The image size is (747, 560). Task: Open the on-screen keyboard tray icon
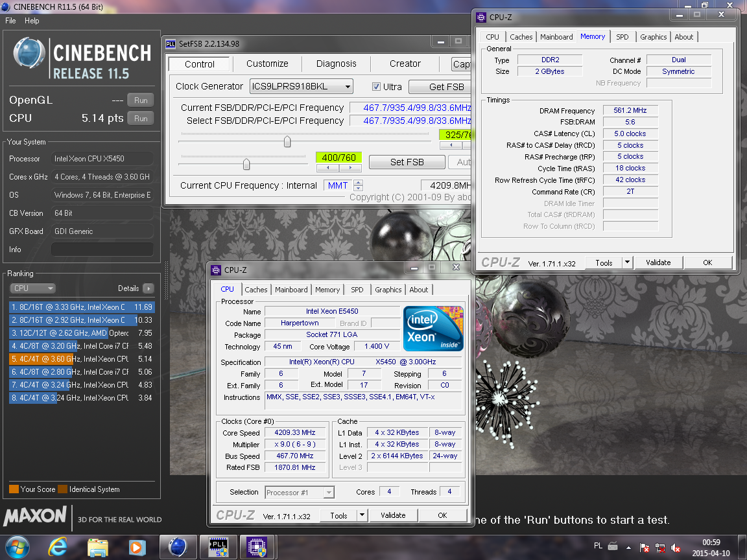click(613, 546)
